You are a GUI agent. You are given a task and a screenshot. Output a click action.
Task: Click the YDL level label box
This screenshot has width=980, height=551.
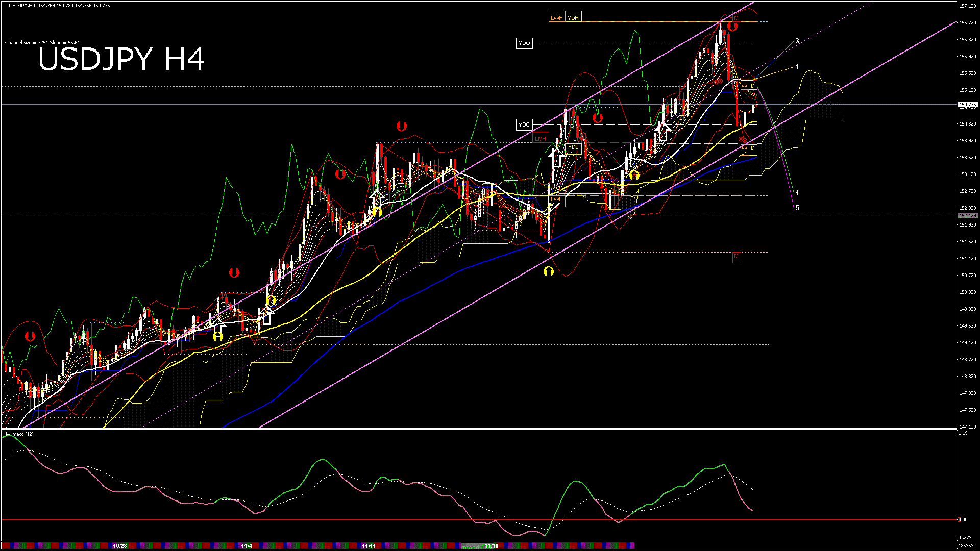click(x=573, y=147)
